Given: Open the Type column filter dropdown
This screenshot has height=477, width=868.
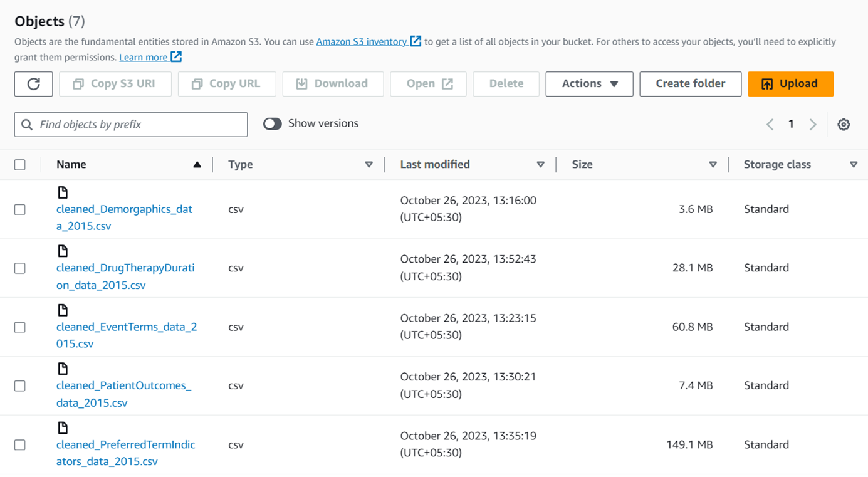Looking at the screenshot, I should [x=369, y=164].
